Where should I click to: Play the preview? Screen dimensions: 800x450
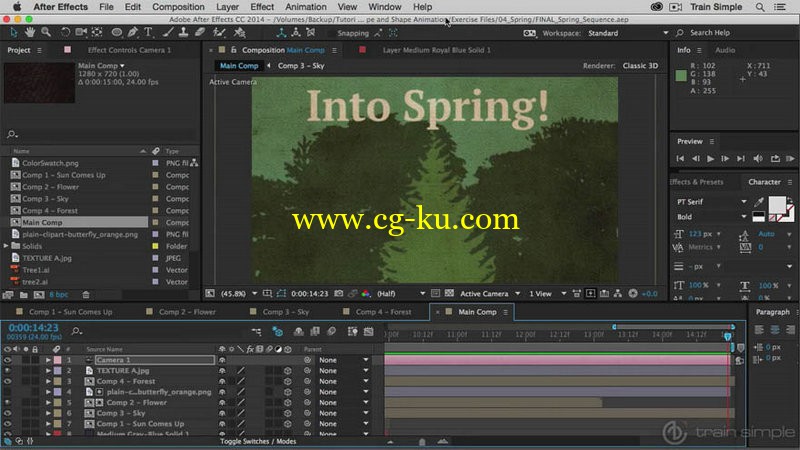(x=710, y=159)
